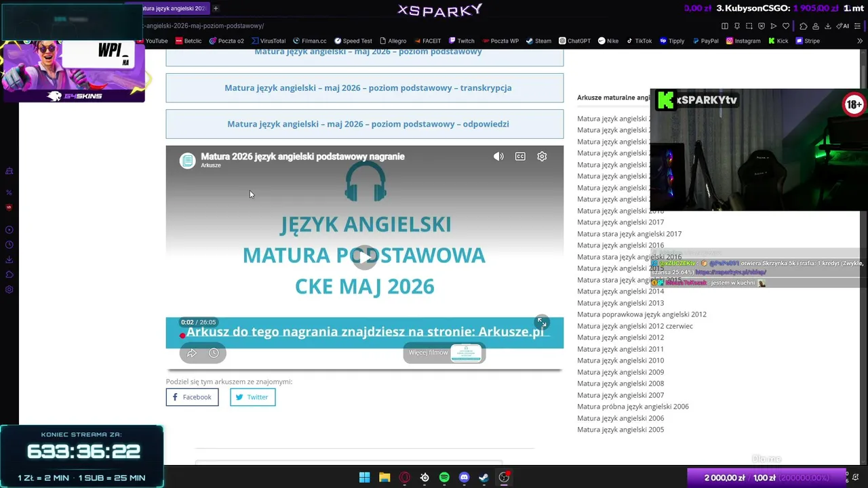868x488 pixels.
Task: Click the watch later clock icon
Action: click(x=214, y=353)
